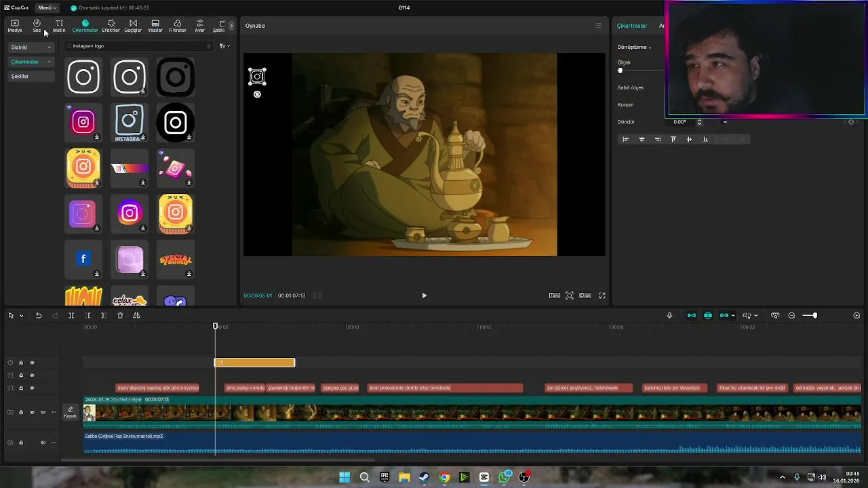Add a keyframe for rotation
868x488 pixels.
851,122
